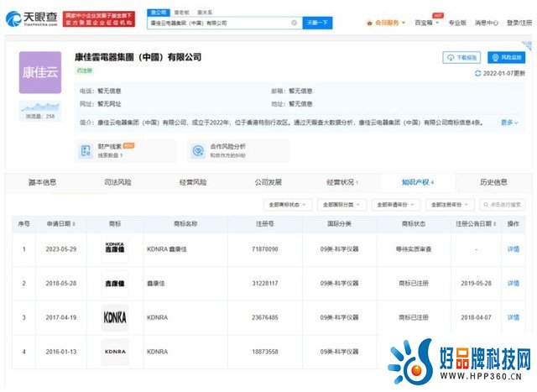
Task: Open the KDNRA 鑫康佳 trademark image
Action: (115, 249)
